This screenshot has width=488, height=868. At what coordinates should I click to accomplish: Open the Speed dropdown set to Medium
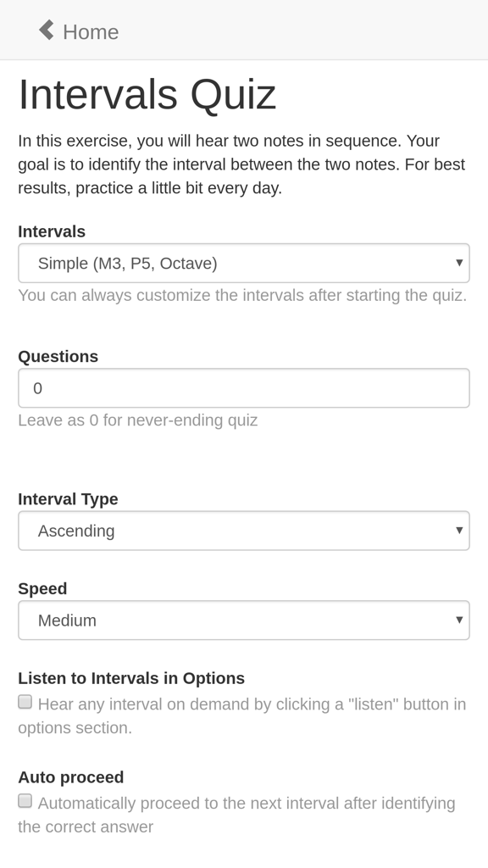[244, 620]
